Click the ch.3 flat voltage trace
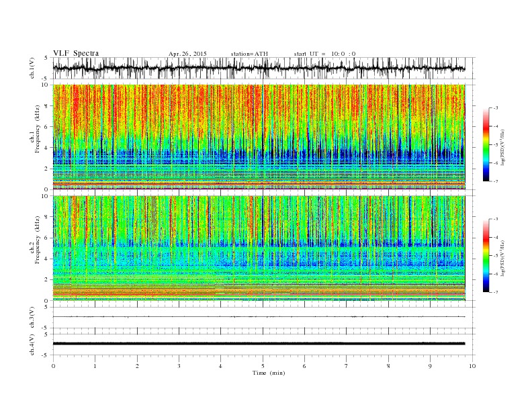532x411 pixels. 259,317
